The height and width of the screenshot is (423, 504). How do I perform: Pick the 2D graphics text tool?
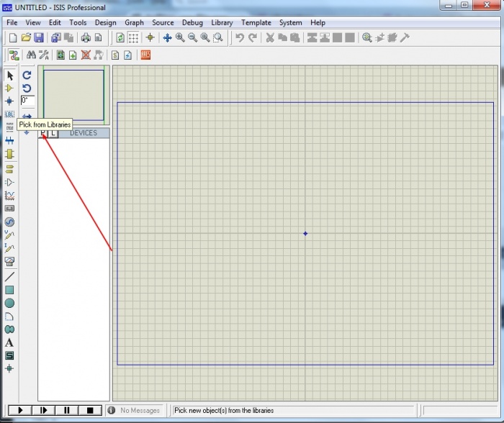coord(9,342)
